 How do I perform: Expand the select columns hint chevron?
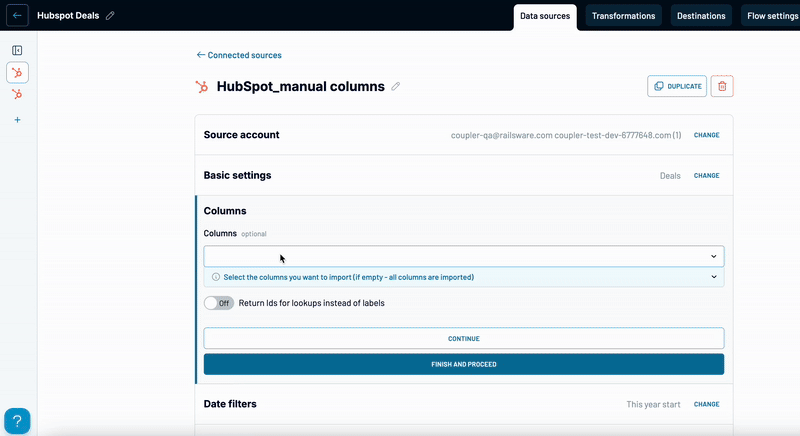(x=714, y=277)
